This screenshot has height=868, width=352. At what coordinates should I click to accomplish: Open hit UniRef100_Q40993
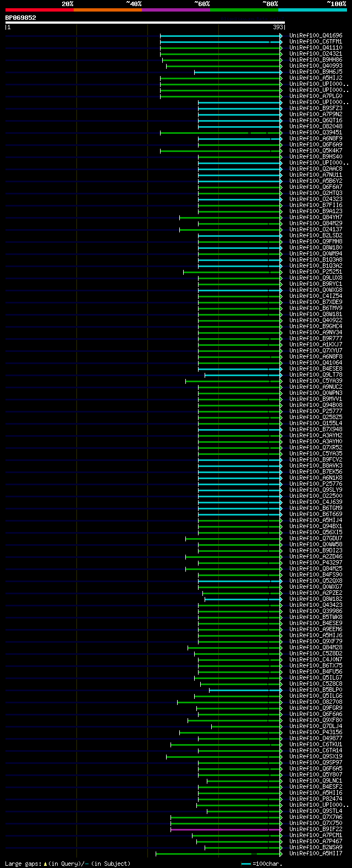point(316,66)
